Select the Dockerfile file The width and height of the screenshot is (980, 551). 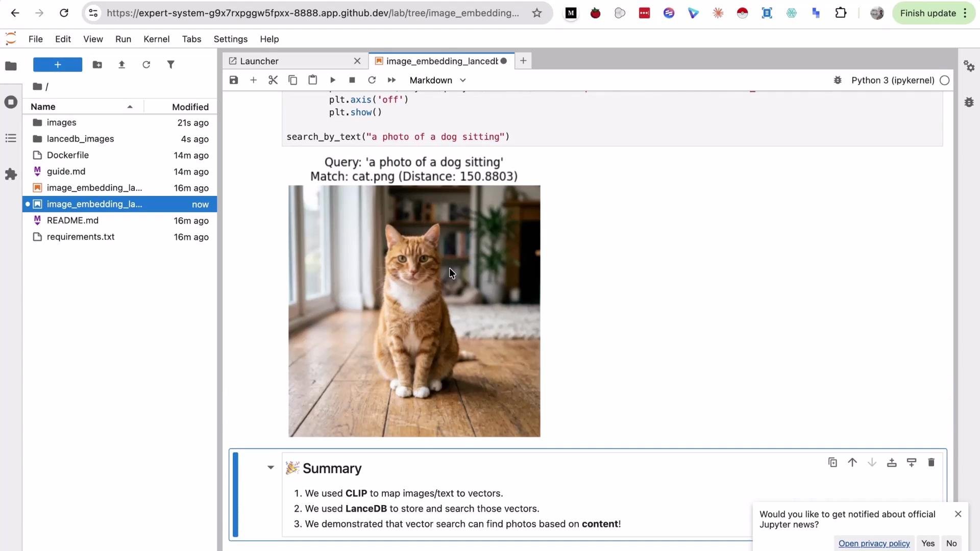point(120,155)
